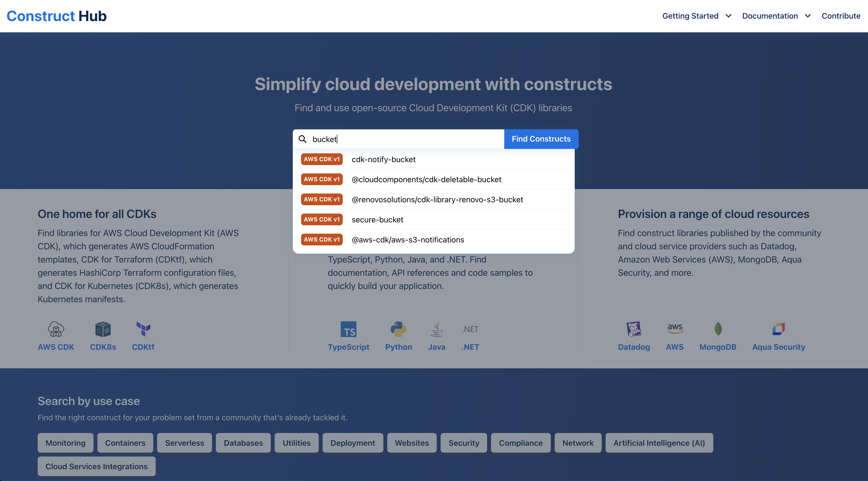This screenshot has height=481, width=868.
Task: Choose the Compliance use case
Action: coord(521,443)
